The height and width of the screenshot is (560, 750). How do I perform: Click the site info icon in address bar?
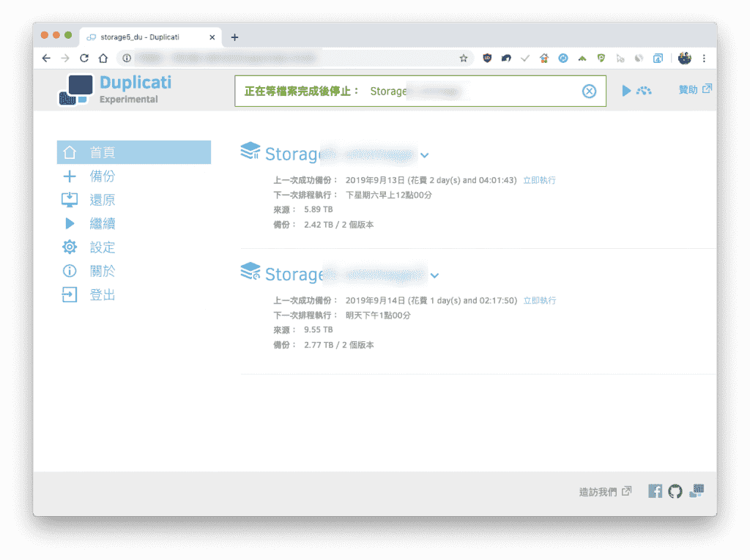point(127,59)
